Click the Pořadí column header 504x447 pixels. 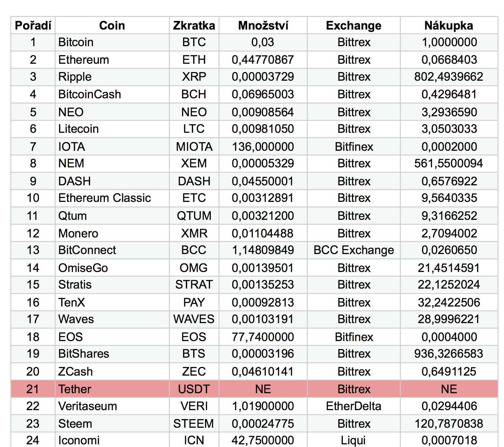pos(33,26)
